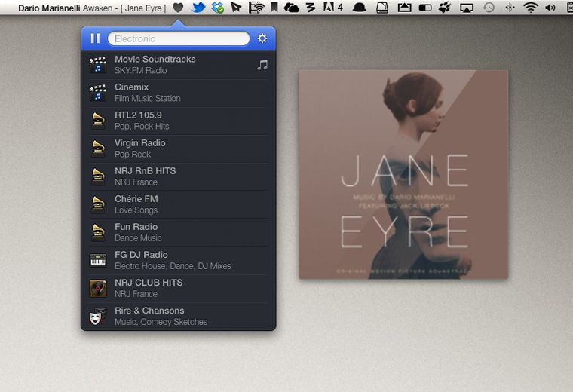This screenshot has height=392, width=573.
Task: Open the AirPlay display menu
Action: [467, 8]
